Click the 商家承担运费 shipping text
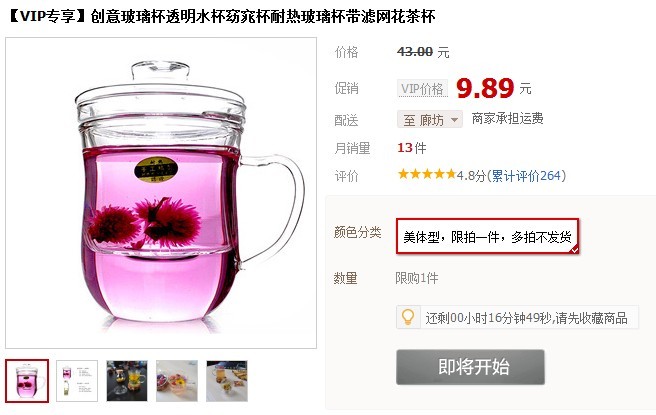Viewport: 656px width, 415px height. pyautogui.click(x=507, y=119)
